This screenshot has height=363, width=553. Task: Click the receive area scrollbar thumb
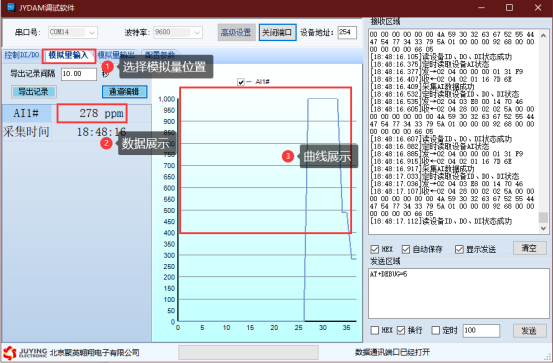pyautogui.click(x=543, y=217)
